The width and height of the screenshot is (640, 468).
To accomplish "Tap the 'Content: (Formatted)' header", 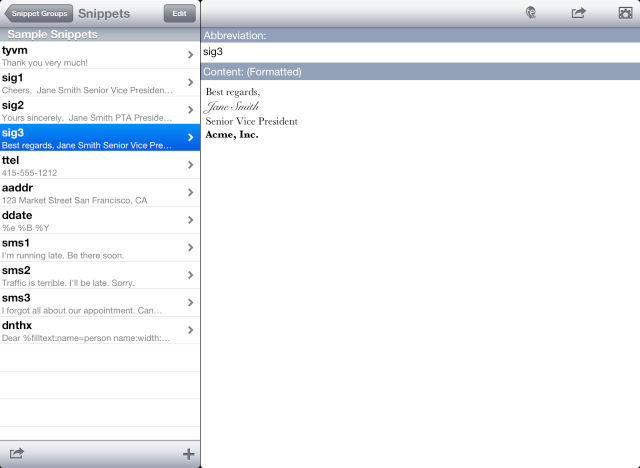I will tap(420, 72).
